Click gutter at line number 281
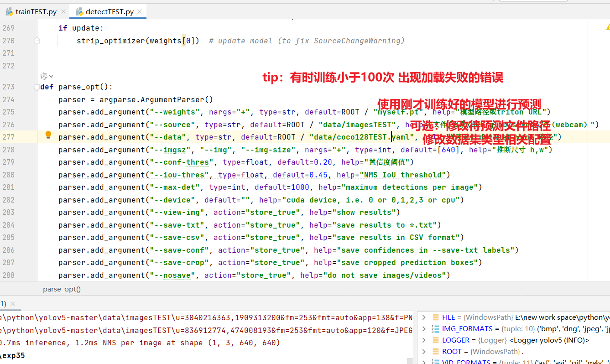 9,187
